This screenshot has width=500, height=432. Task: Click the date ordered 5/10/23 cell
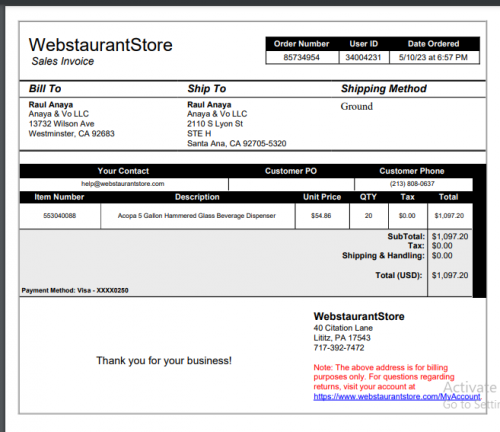[x=433, y=57]
